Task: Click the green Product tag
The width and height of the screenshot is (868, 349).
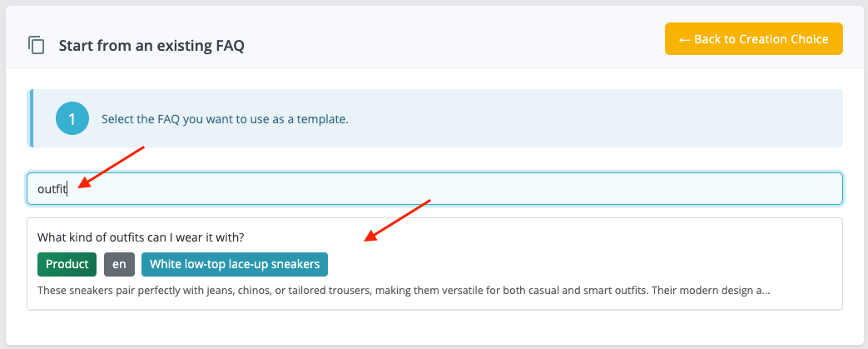Action: click(67, 264)
